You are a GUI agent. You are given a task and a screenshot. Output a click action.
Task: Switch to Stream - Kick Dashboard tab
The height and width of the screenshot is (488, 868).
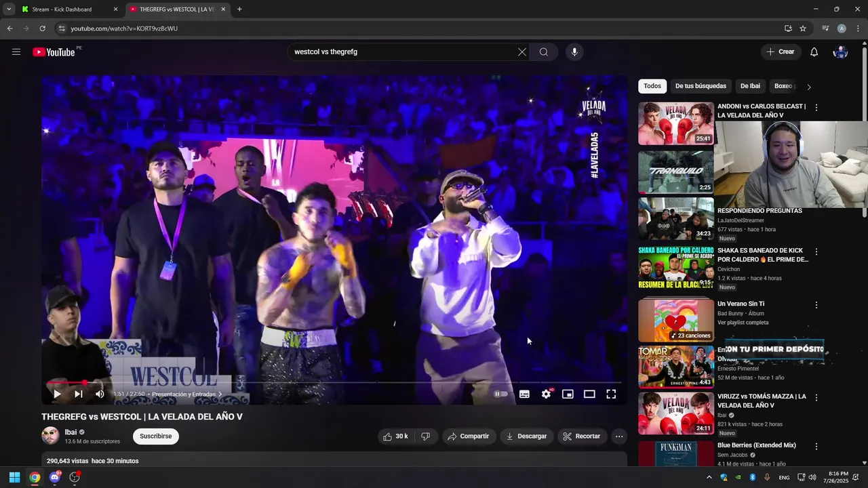(x=68, y=9)
